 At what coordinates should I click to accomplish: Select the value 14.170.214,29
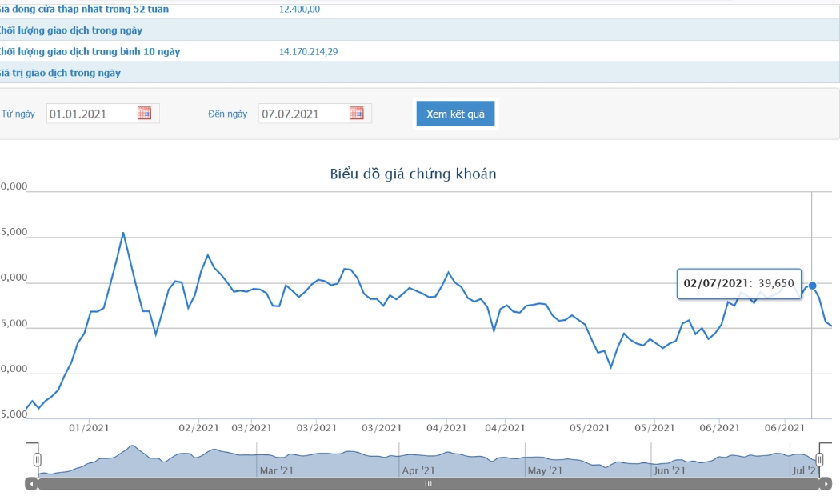[309, 52]
